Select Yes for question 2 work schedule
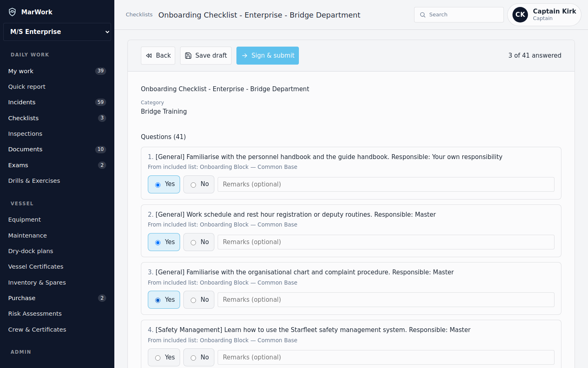Viewport: 588px width, 368px height. [x=164, y=242]
